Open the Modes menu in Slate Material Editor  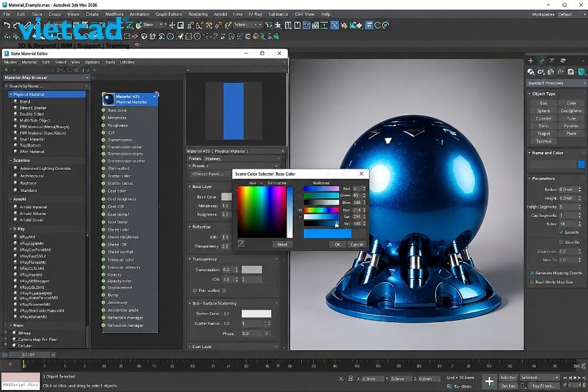(x=10, y=62)
